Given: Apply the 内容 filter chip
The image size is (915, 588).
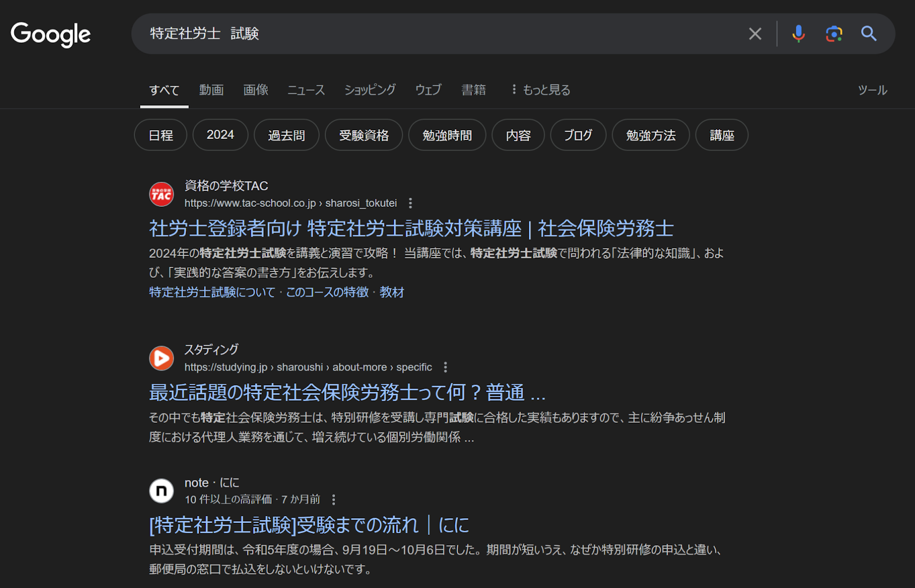Looking at the screenshot, I should point(518,135).
